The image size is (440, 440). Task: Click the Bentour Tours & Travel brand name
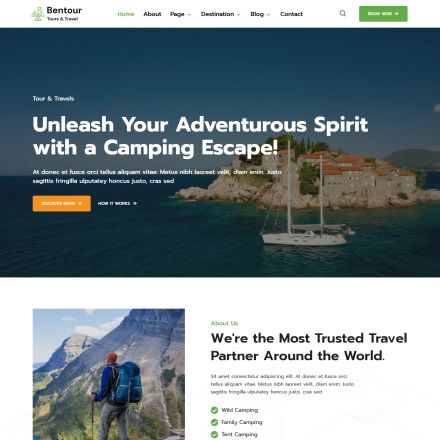coord(64,14)
